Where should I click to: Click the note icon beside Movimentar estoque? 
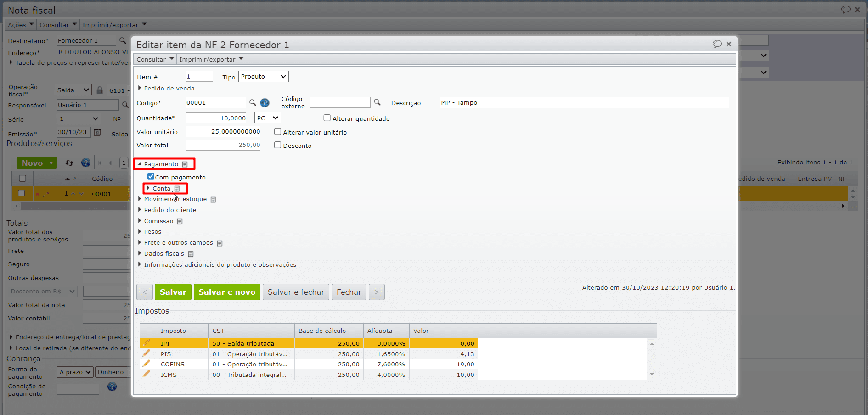[213, 200]
